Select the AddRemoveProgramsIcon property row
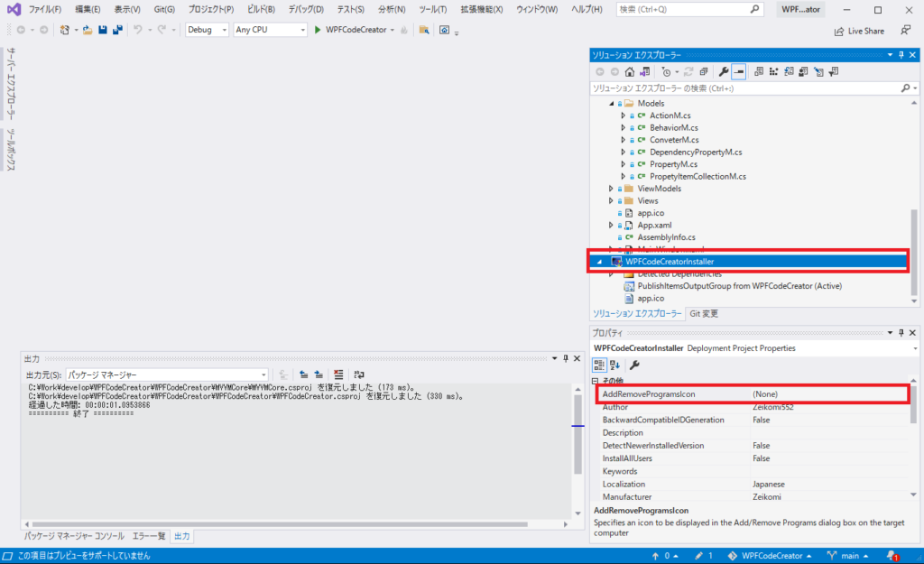Screen dimensions: 924x564 (x=753, y=394)
